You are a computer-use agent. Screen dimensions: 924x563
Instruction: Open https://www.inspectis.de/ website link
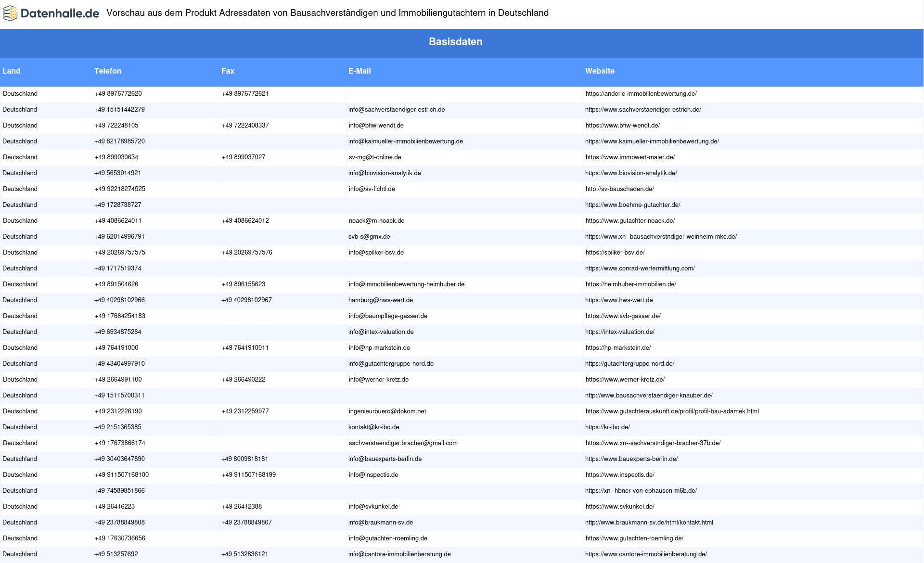[620, 475]
